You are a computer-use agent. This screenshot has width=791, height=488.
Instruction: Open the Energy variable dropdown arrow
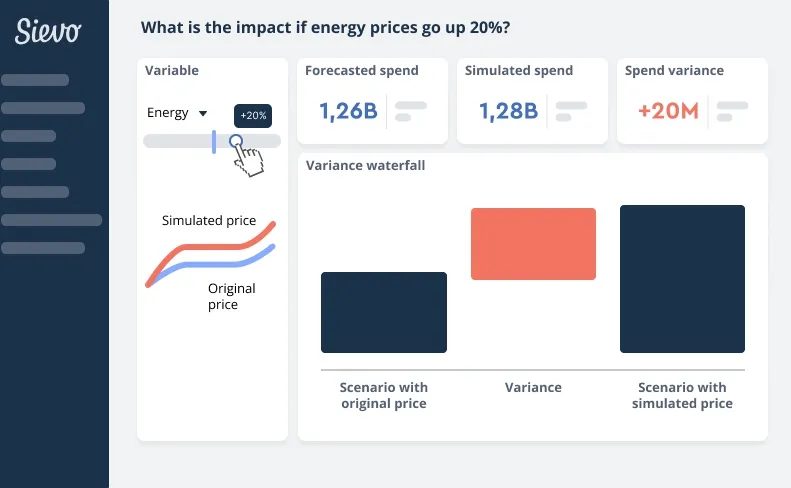(x=203, y=113)
